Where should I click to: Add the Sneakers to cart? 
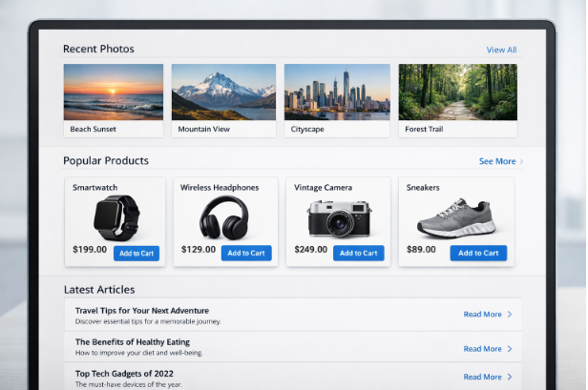click(478, 254)
